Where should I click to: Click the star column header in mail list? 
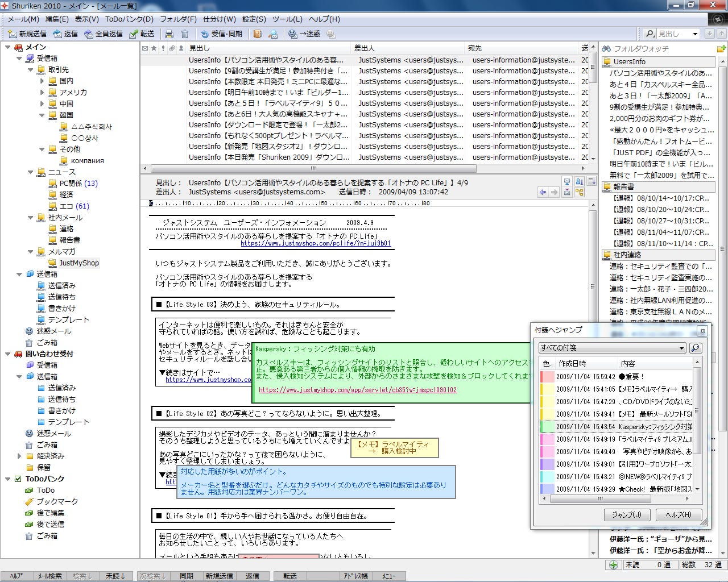click(154, 48)
